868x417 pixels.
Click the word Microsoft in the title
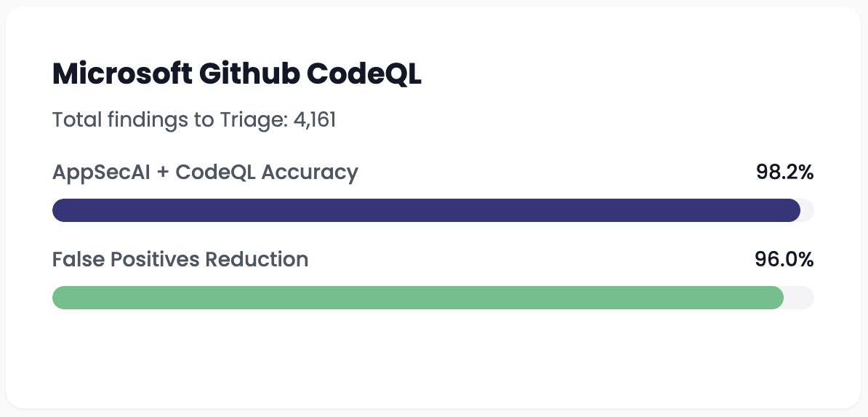[122, 74]
